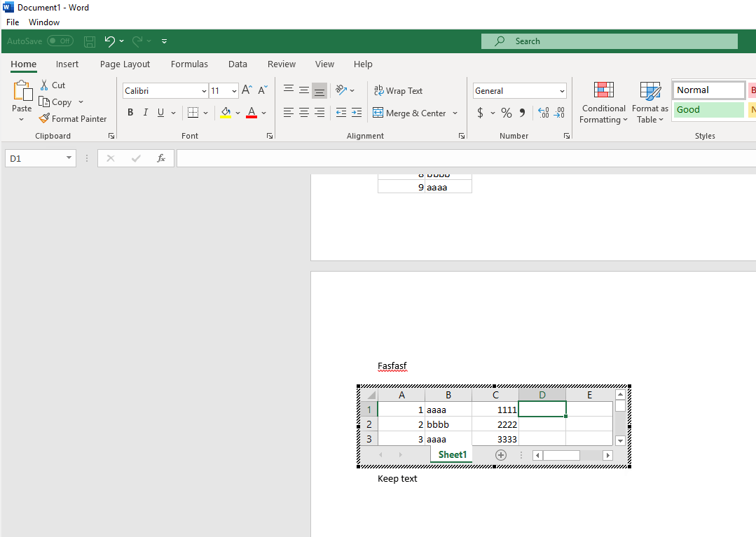Click Decrease Indent icon
The width and height of the screenshot is (756, 537).
(341, 113)
